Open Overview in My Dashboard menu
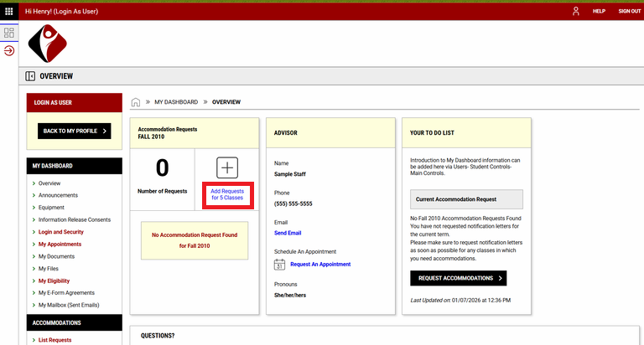644x345 pixels. pos(49,183)
